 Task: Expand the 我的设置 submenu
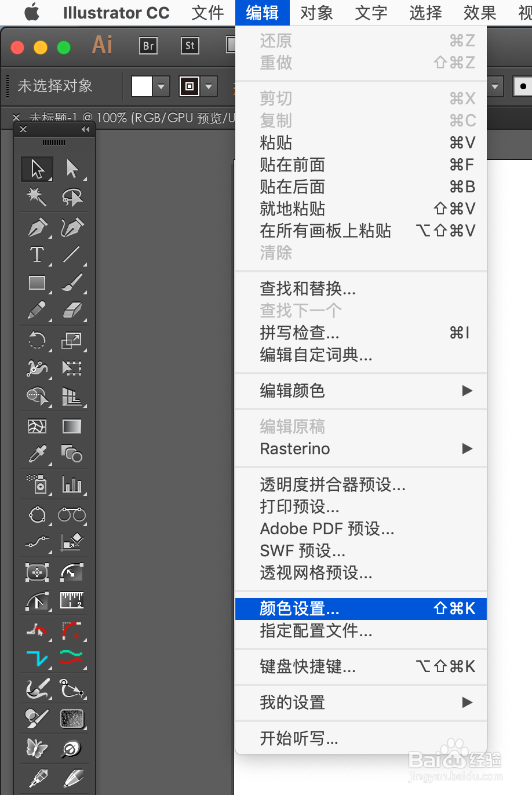361,702
